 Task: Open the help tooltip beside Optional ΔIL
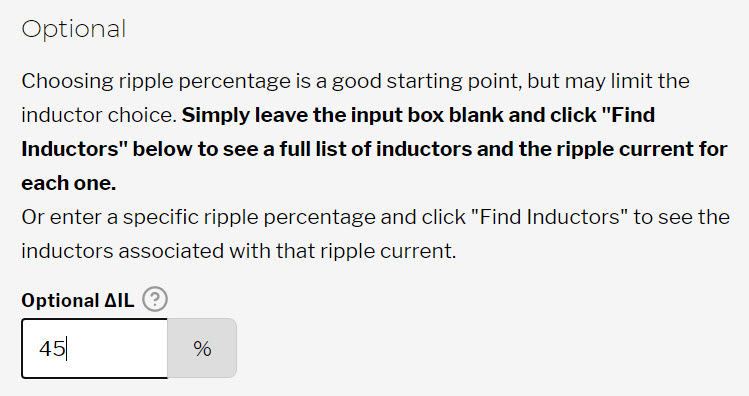[x=155, y=300]
